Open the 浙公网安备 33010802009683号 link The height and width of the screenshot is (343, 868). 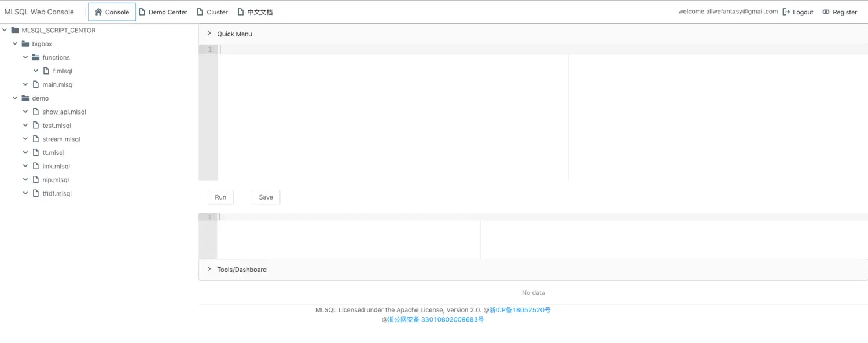(436, 319)
